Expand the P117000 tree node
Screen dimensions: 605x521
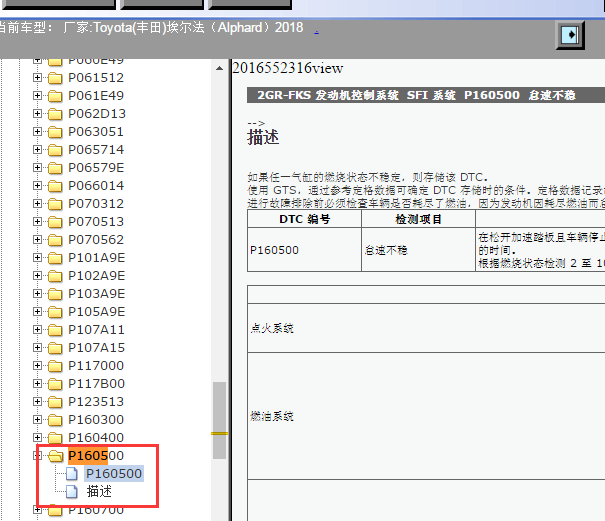[37, 365]
